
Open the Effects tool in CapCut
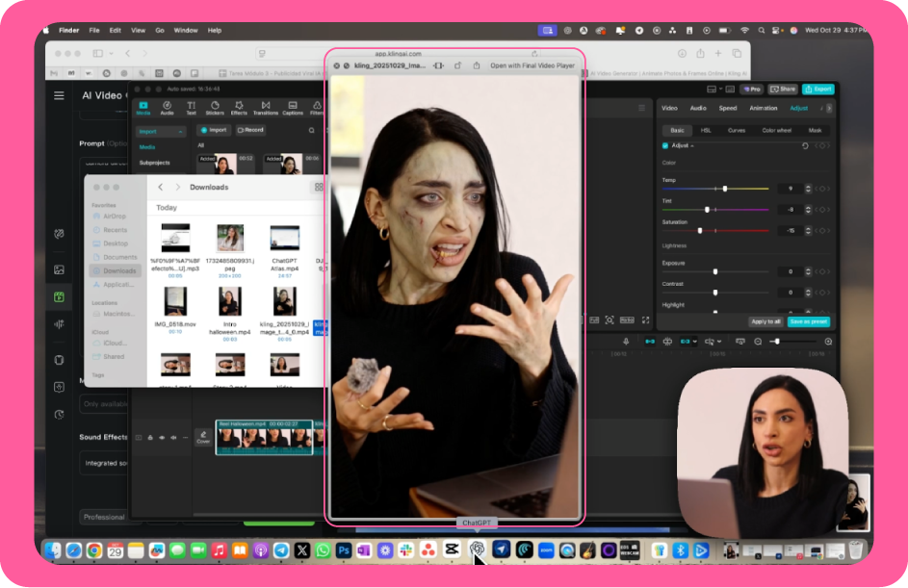point(239,108)
